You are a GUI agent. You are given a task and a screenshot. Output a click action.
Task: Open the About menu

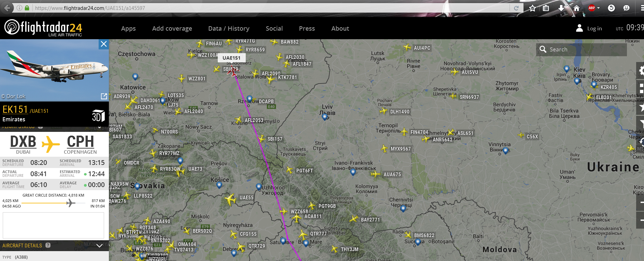coord(340,29)
